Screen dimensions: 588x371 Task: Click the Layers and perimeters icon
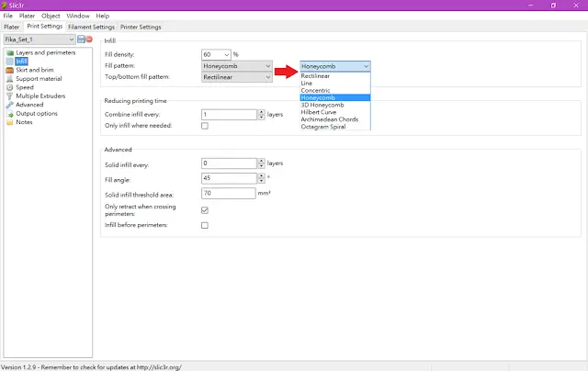point(10,53)
